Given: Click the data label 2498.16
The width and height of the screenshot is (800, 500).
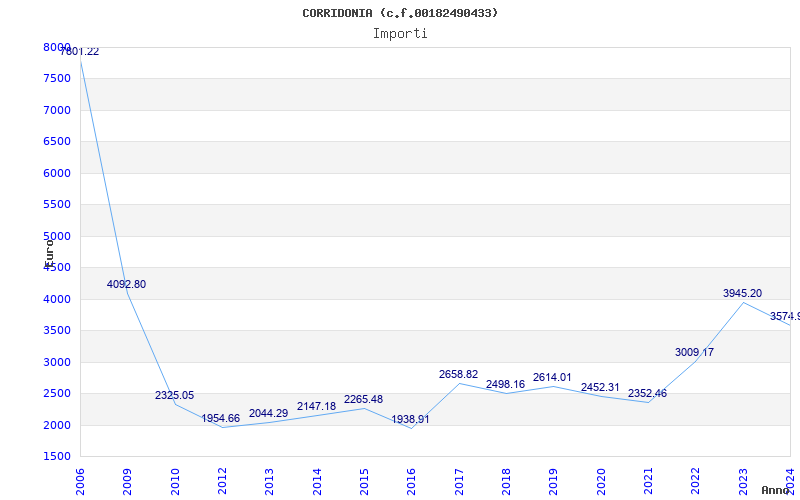Looking at the screenshot, I should click(505, 384).
